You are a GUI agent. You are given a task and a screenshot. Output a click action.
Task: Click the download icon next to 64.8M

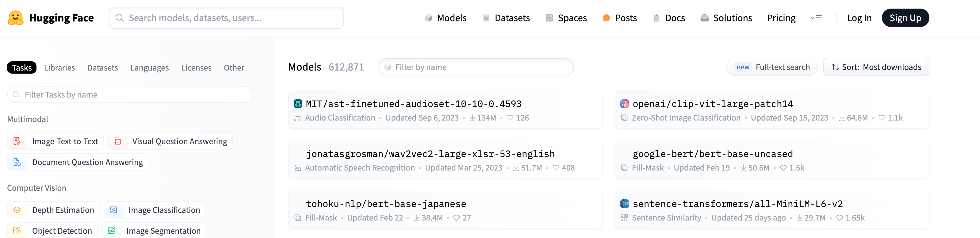[x=842, y=118]
